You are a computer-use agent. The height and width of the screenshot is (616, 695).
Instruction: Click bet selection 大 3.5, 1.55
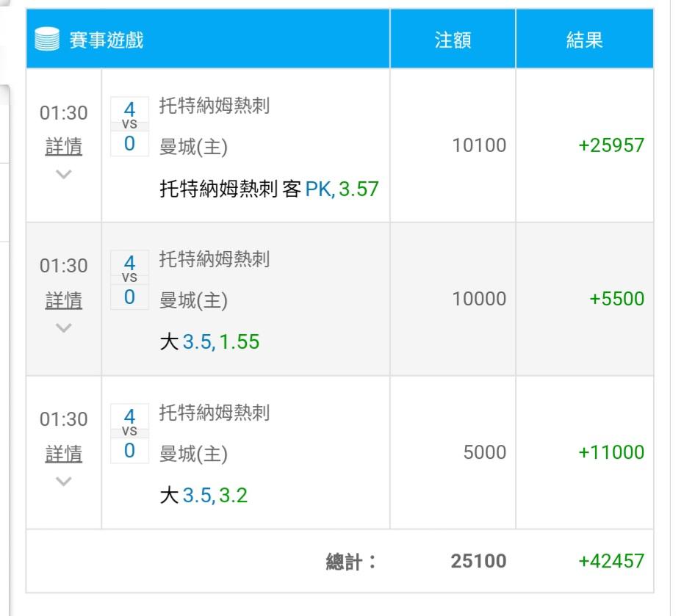(x=209, y=342)
